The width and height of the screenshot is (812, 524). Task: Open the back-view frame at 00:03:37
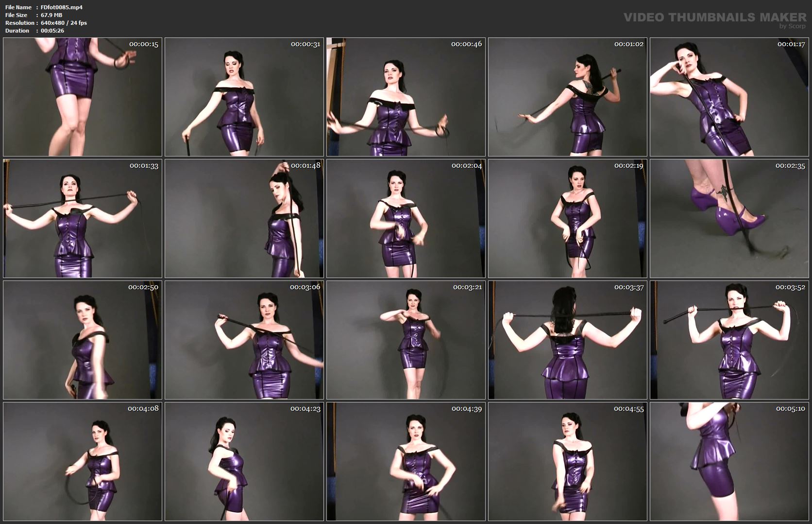pos(568,340)
